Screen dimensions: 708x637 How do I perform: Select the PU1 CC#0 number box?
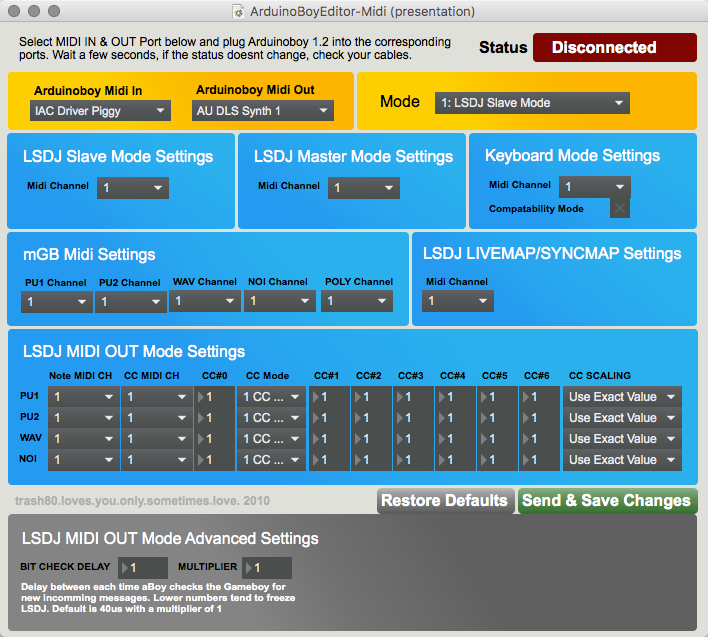click(x=214, y=397)
